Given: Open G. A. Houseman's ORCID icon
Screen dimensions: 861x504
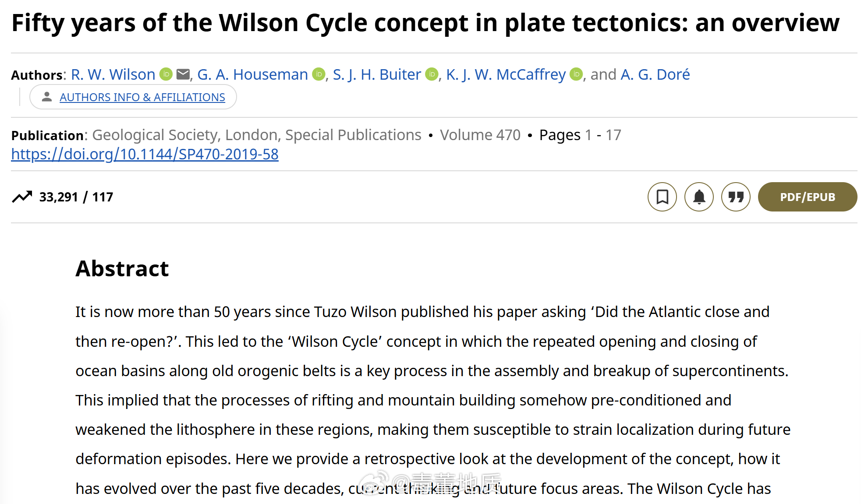Looking at the screenshot, I should (x=319, y=74).
